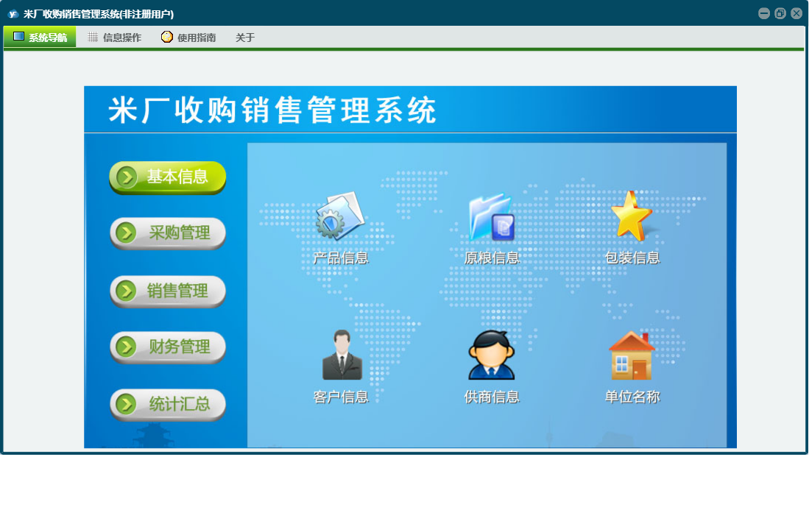
Task: Close the 米厂收购销售管理系统 window
Action: pyautogui.click(x=796, y=13)
